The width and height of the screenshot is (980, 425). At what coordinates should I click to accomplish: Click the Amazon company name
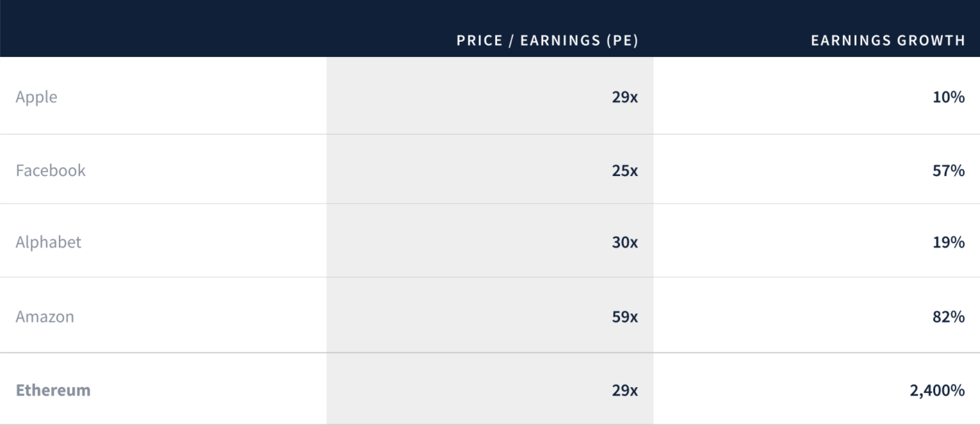tap(45, 317)
